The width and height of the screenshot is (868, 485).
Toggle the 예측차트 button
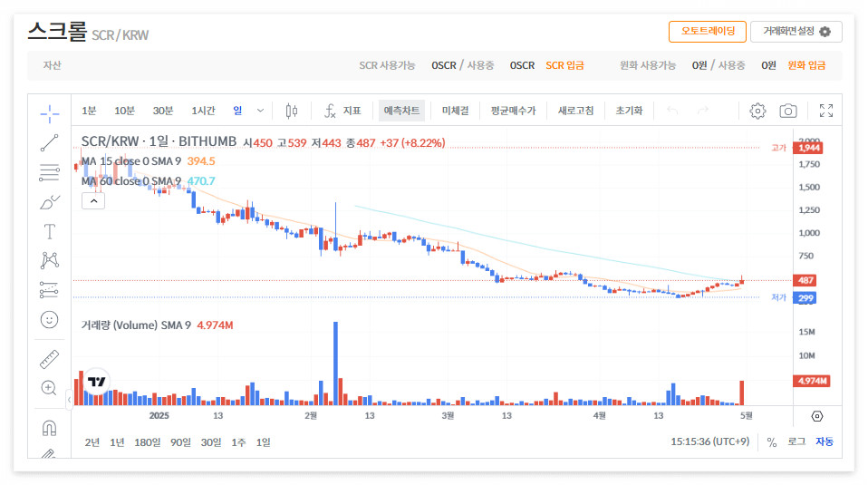click(x=402, y=111)
